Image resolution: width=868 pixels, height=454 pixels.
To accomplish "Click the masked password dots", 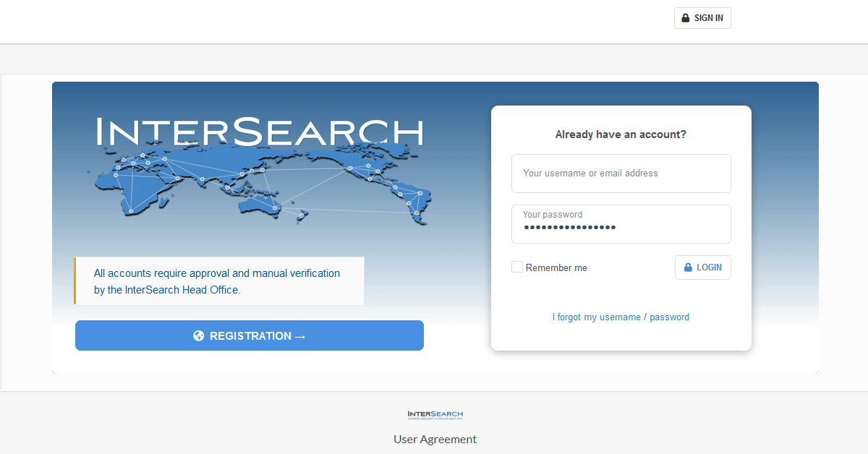I will pyautogui.click(x=569, y=227).
